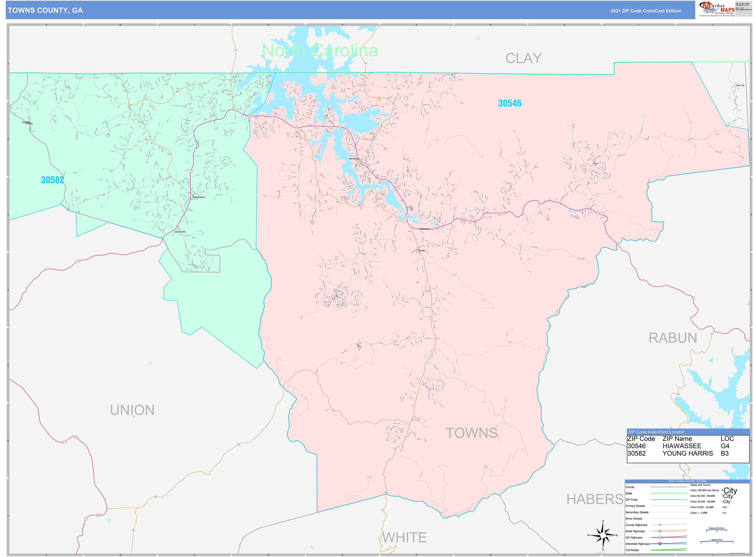Click the US Highways shield in legend
Image resolution: width=756 pixels, height=557 pixels.
(660, 537)
